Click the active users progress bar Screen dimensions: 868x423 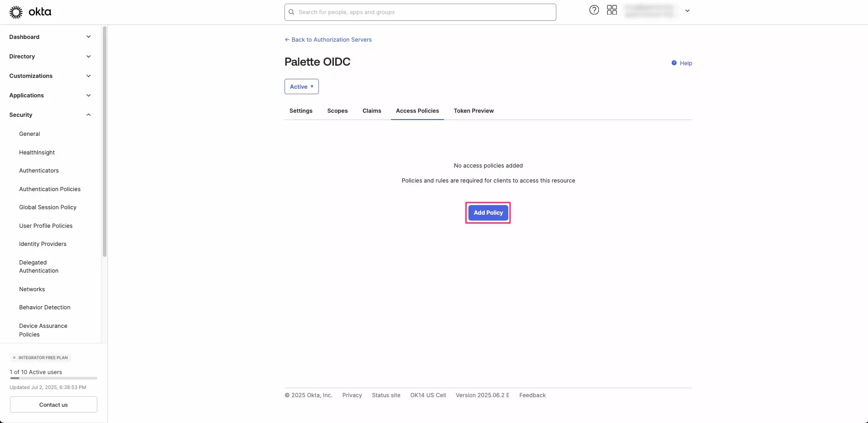point(53,378)
